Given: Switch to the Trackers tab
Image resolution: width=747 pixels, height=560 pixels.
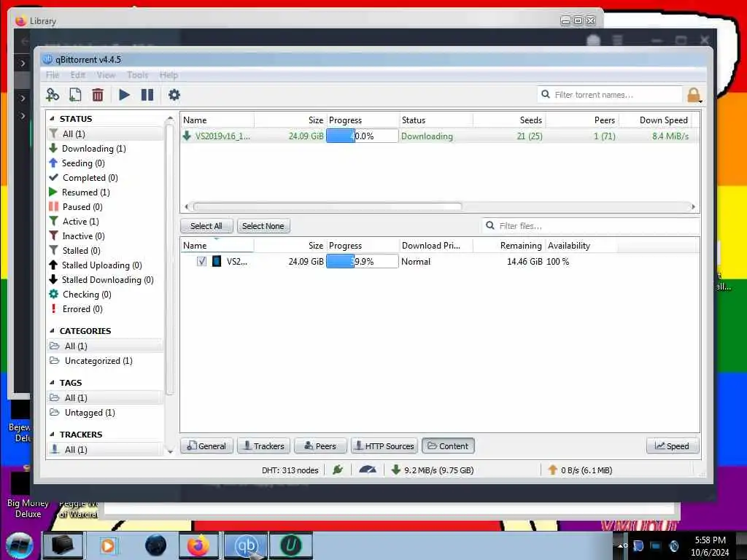Looking at the screenshot, I should point(263,446).
